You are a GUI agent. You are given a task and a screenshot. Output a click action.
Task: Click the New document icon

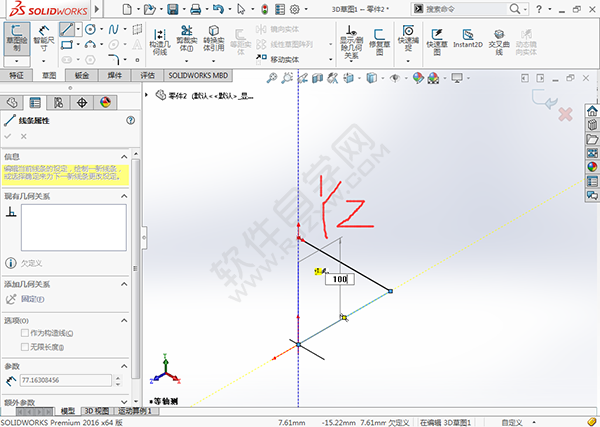click(x=127, y=9)
